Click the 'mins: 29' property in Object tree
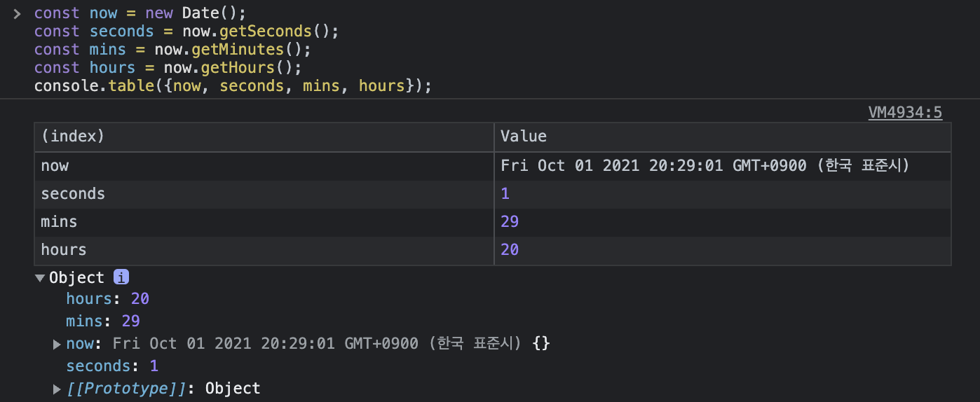Screen dimensions: 980x402 point(103,321)
